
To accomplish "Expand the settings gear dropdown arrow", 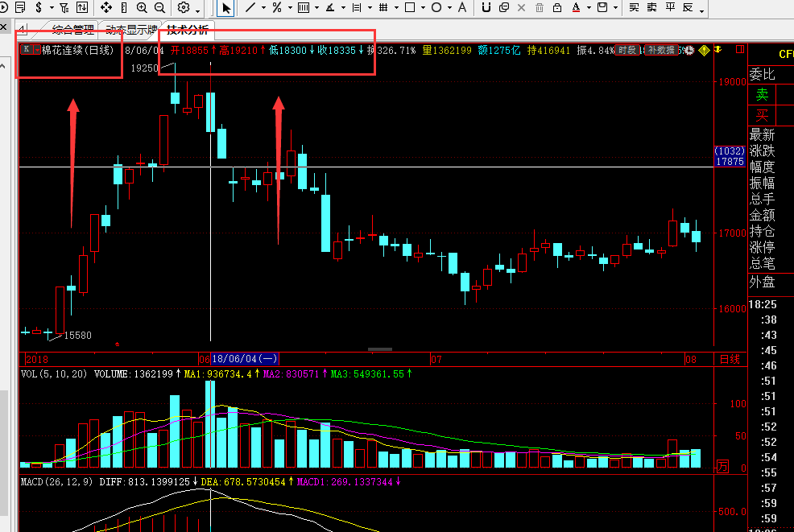I will (197, 10).
